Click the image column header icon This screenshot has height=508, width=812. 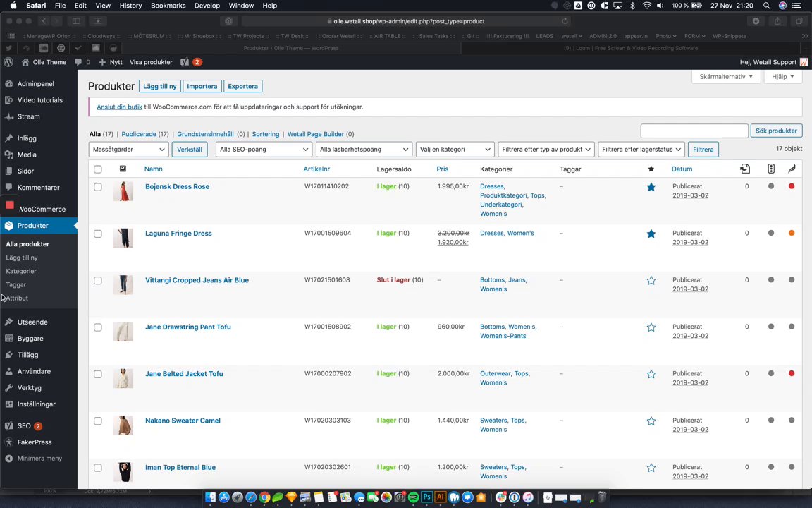tap(123, 169)
